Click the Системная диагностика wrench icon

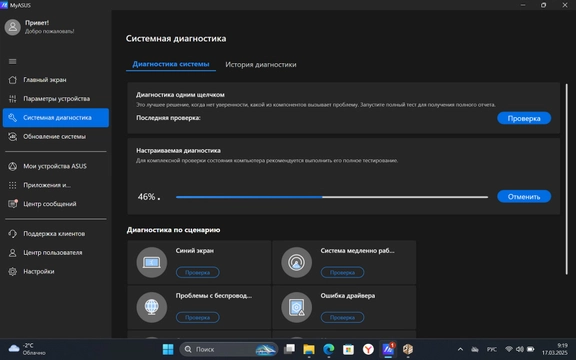(x=12, y=118)
